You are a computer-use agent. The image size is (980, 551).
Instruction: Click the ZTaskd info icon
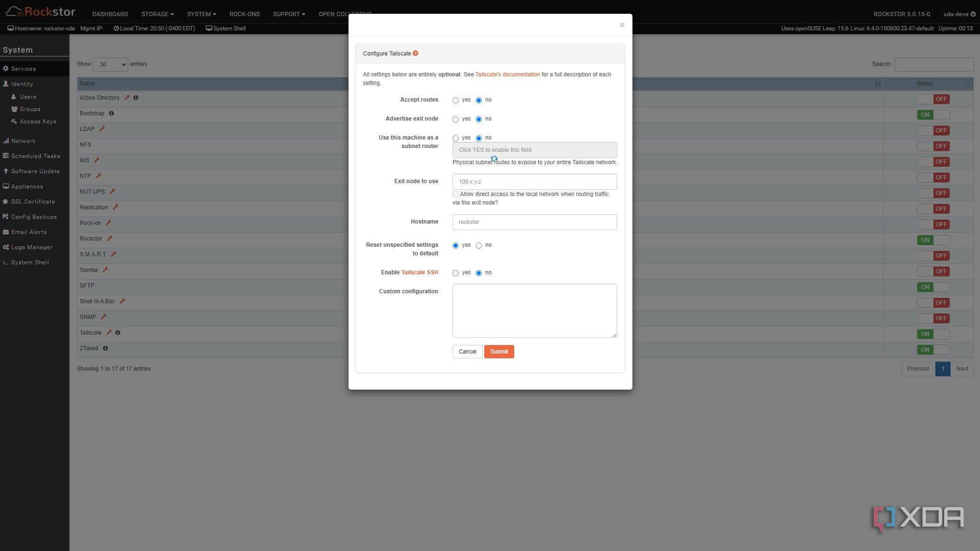tap(105, 348)
